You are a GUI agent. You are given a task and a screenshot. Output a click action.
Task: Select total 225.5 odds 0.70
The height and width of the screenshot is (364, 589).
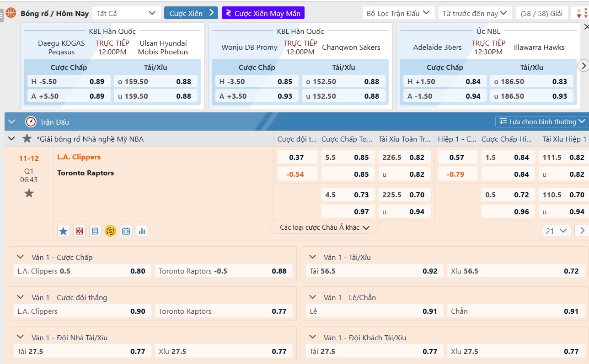[x=404, y=195]
